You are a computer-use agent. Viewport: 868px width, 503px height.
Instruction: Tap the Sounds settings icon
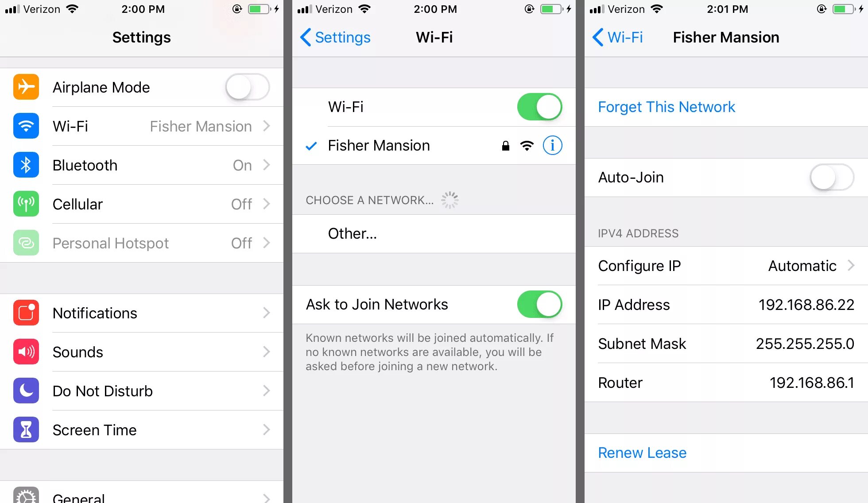pyautogui.click(x=26, y=352)
